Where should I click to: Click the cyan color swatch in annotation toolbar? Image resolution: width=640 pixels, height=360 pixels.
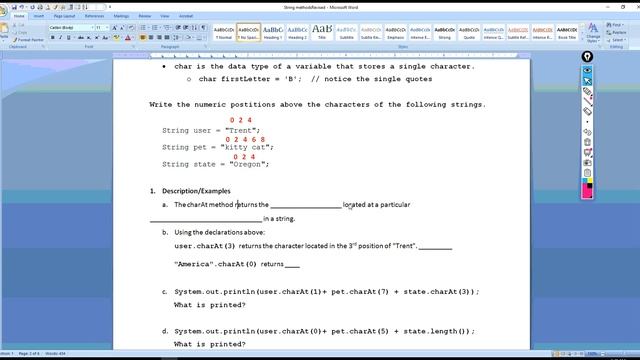coord(584,180)
